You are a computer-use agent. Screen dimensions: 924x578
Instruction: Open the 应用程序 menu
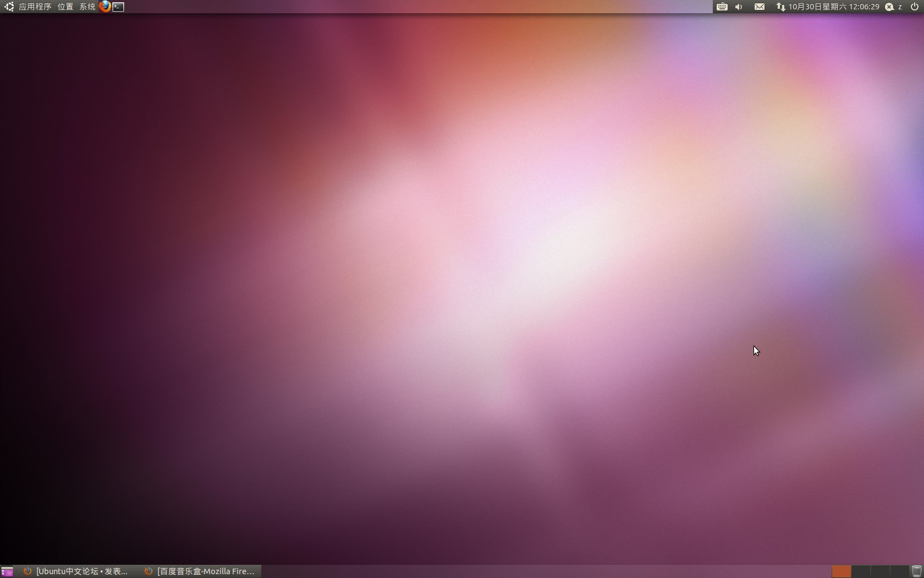[35, 7]
